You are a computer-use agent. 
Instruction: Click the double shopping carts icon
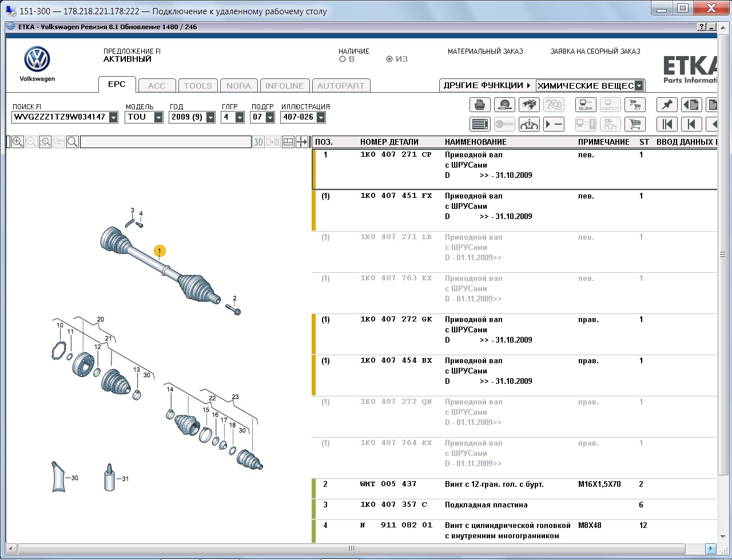tap(635, 105)
